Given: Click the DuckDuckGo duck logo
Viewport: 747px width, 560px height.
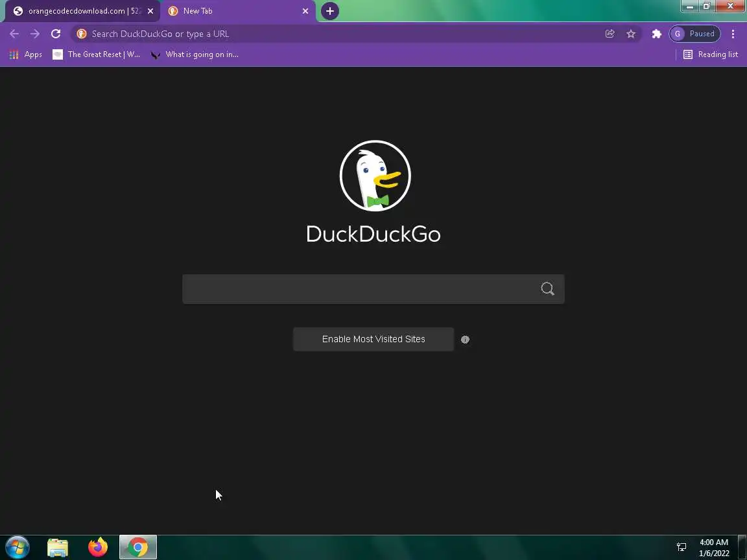Looking at the screenshot, I should pyautogui.click(x=375, y=176).
